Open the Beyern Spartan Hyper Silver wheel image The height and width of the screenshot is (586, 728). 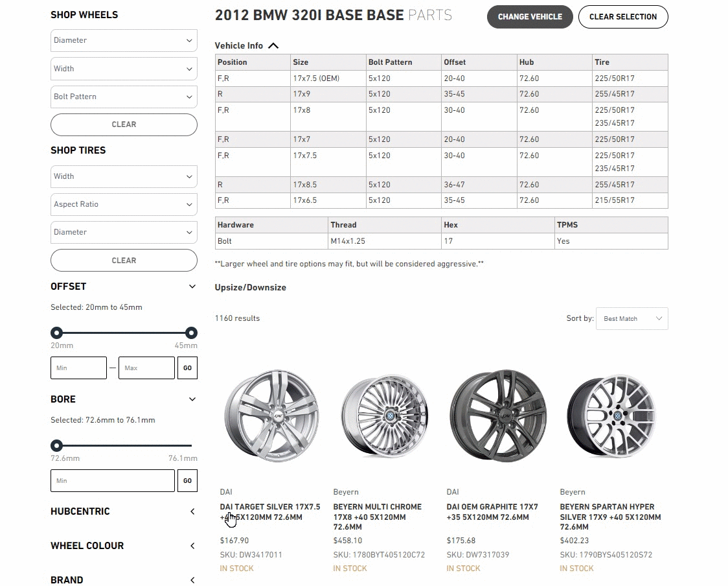pos(612,416)
